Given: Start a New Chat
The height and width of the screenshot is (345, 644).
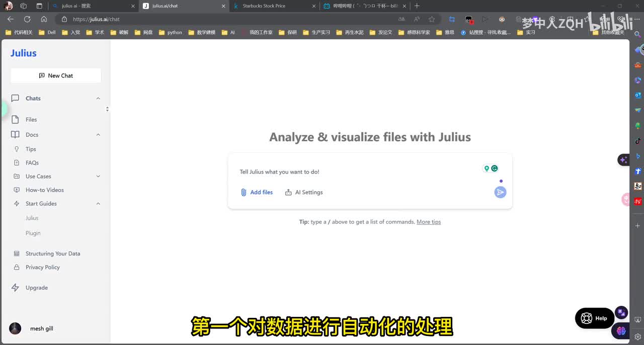Looking at the screenshot, I should [x=56, y=75].
